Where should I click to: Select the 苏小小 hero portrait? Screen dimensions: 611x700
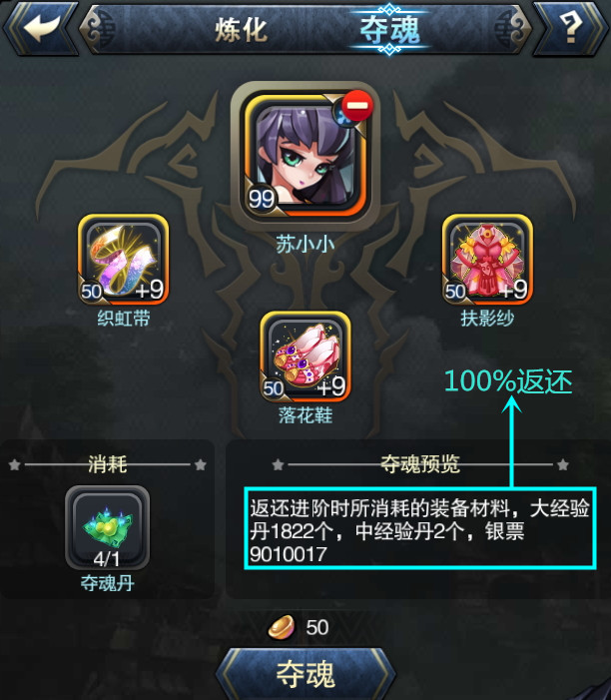(305, 155)
